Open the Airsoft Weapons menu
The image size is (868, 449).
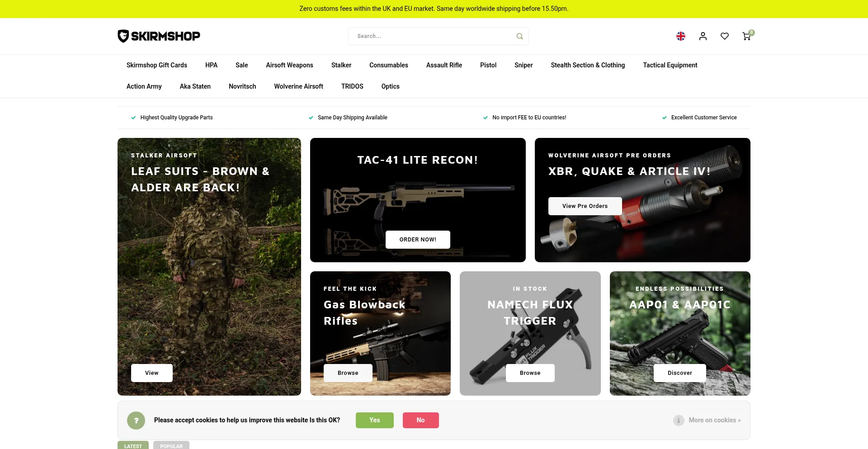point(289,65)
